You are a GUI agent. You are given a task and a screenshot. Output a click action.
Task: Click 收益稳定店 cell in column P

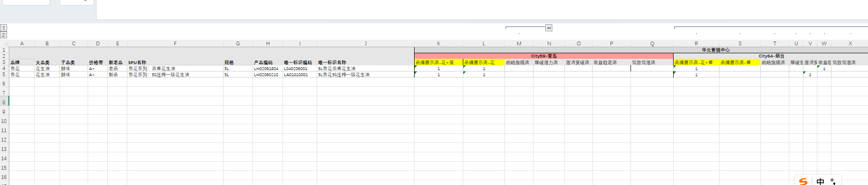(x=611, y=62)
